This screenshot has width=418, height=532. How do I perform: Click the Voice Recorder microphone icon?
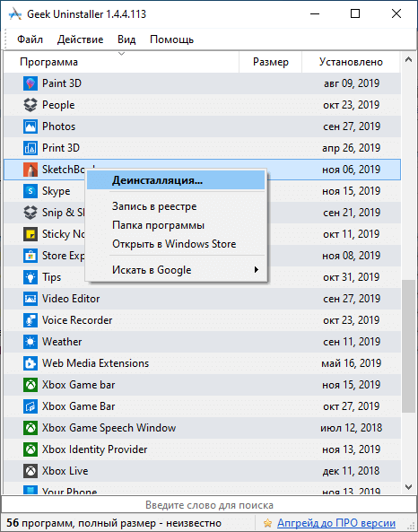tap(30, 320)
